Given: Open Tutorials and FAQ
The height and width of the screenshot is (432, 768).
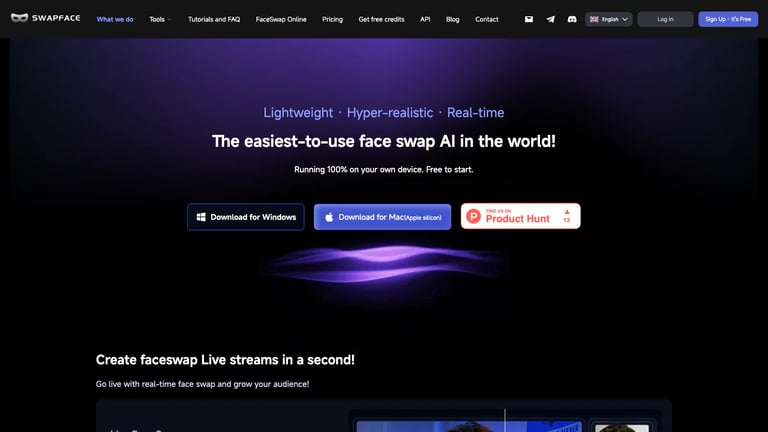Looking at the screenshot, I should point(214,19).
